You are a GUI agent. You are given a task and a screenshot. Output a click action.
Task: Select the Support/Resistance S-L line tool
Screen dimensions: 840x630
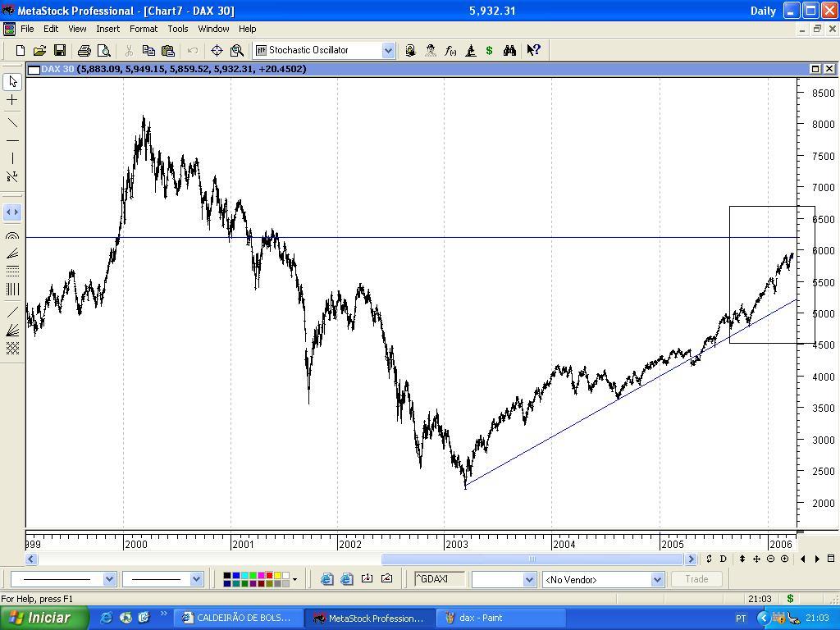(x=12, y=176)
